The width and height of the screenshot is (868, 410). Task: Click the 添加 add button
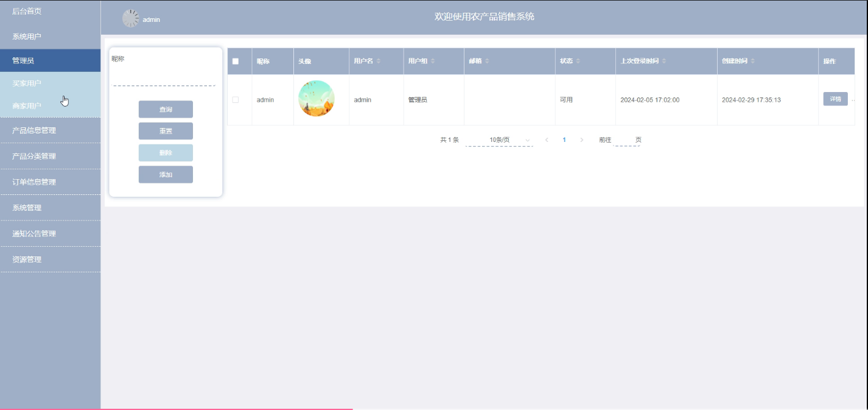(166, 174)
